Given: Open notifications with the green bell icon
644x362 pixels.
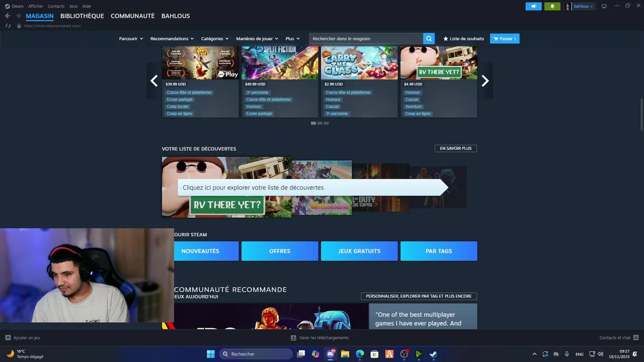Looking at the screenshot, I should pos(552,7).
